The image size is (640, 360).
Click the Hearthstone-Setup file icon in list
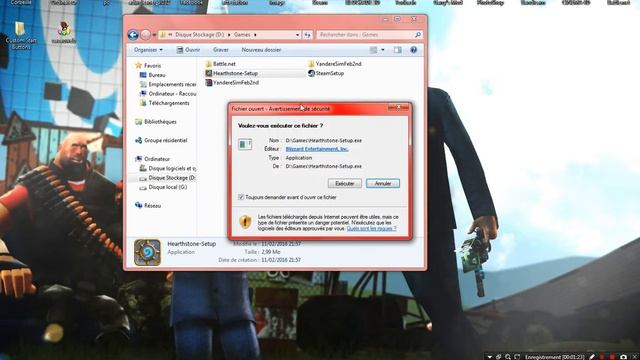[x=209, y=73]
